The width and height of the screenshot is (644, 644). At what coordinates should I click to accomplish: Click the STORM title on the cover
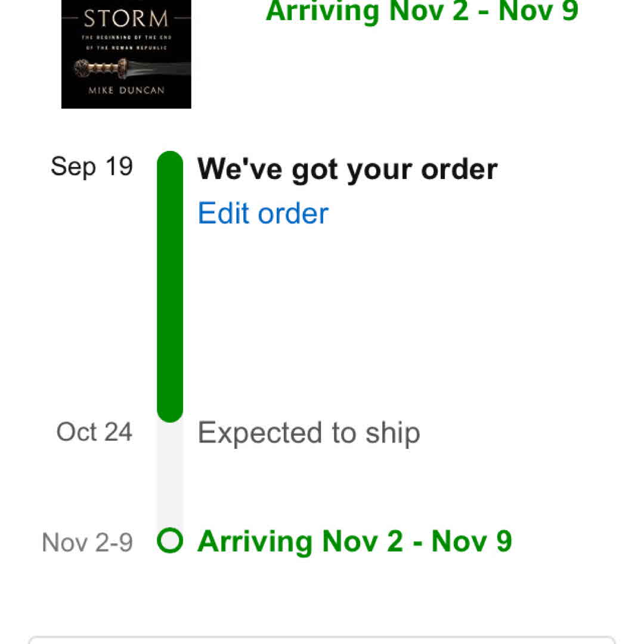(126, 19)
